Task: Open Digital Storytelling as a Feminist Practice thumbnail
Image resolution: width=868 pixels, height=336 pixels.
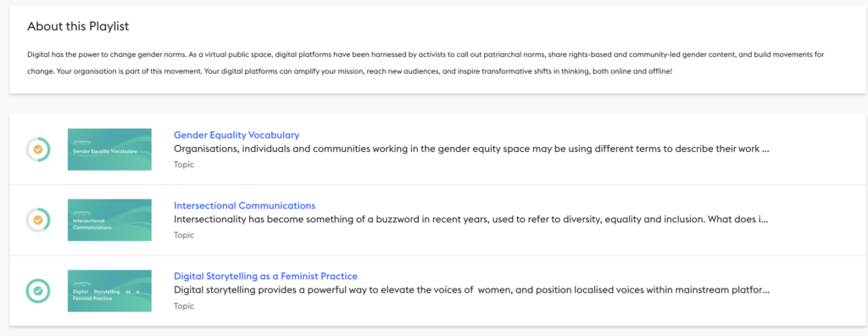Action: [109, 290]
